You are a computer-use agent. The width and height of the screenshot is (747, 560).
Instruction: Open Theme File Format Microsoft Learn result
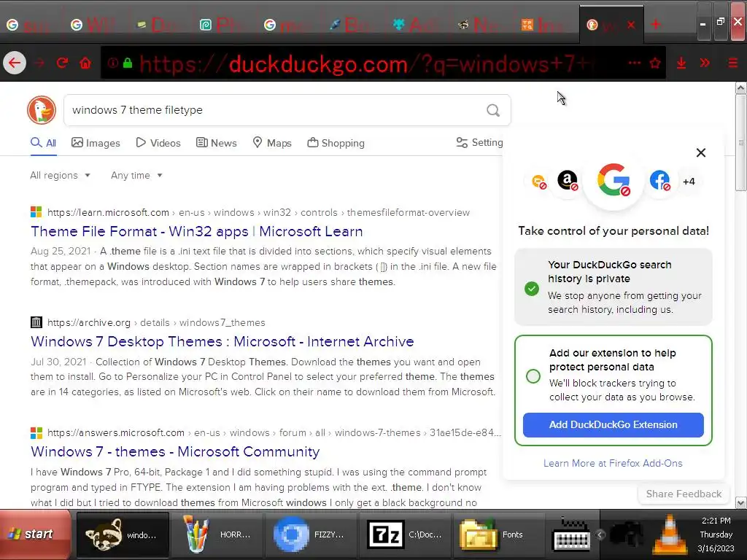click(197, 231)
